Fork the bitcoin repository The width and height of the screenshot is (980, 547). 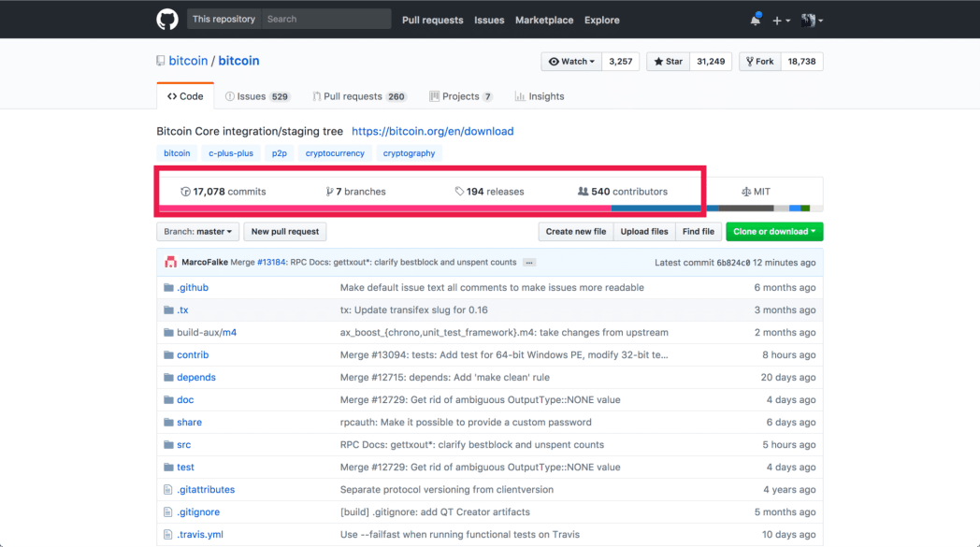coord(760,62)
